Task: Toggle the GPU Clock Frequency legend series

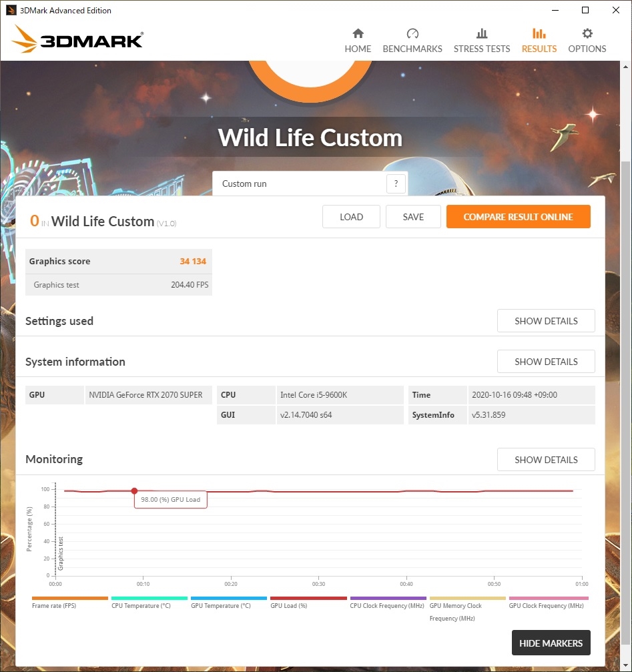Action: pyautogui.click(x=547, y=603)
